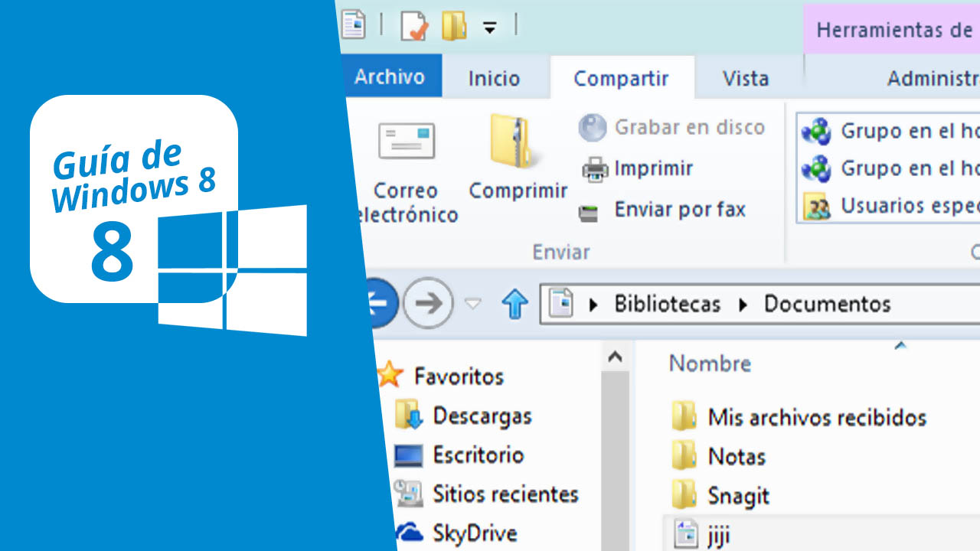Click the up arrow to parent folder
Viewport: 980px width, 551px height.
click(514, 303)
